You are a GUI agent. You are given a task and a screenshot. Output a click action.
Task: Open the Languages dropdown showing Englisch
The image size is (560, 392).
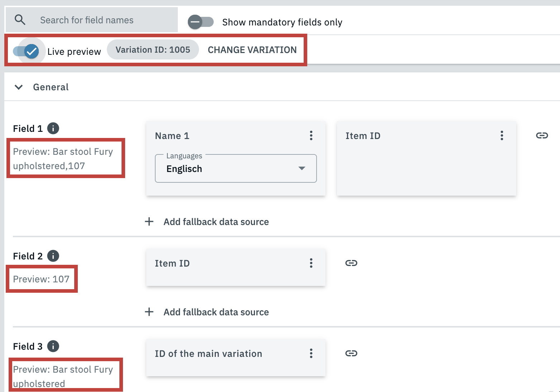236,168
